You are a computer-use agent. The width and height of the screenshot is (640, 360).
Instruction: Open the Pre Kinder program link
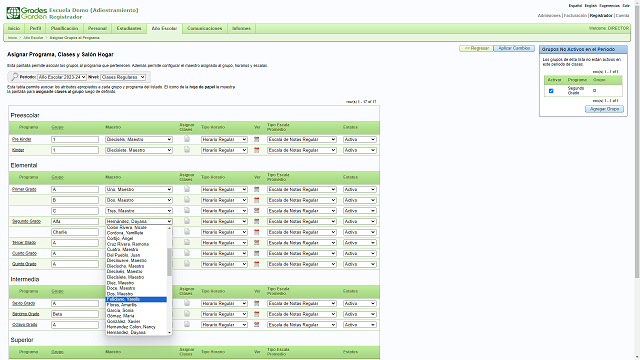(22, 140)
